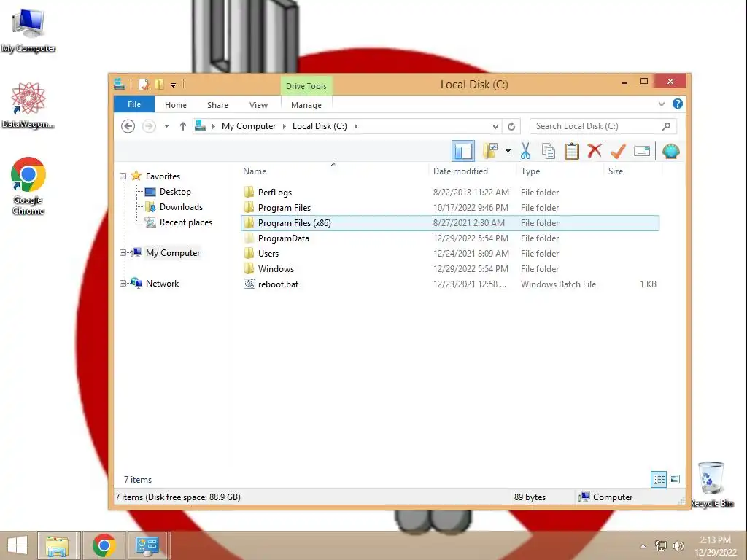This screenshot has height=560, width=747.
Task: Open the View ribbon tab
Action: click(x=259, y=105)
